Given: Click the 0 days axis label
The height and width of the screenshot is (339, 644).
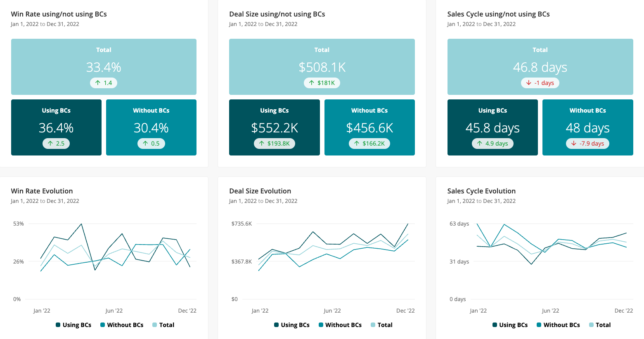Looking at the screenshot, I should click(458, 299).
